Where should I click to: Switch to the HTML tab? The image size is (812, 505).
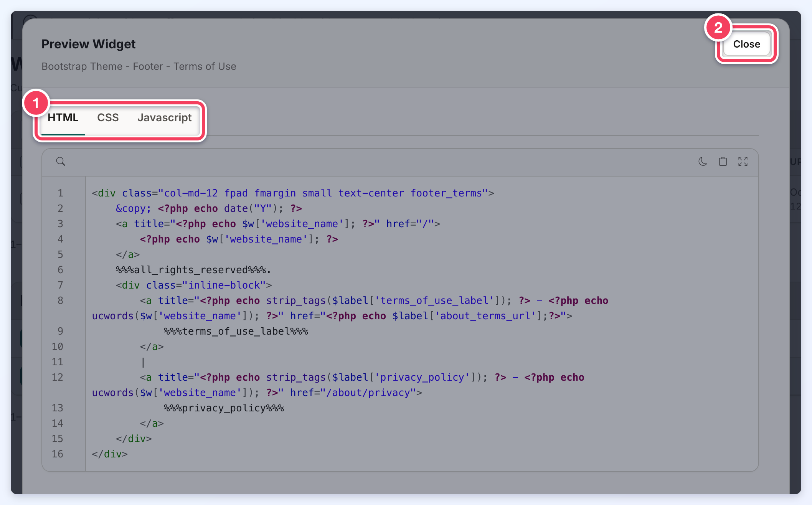pyautogui.click(x=63, y=118)
